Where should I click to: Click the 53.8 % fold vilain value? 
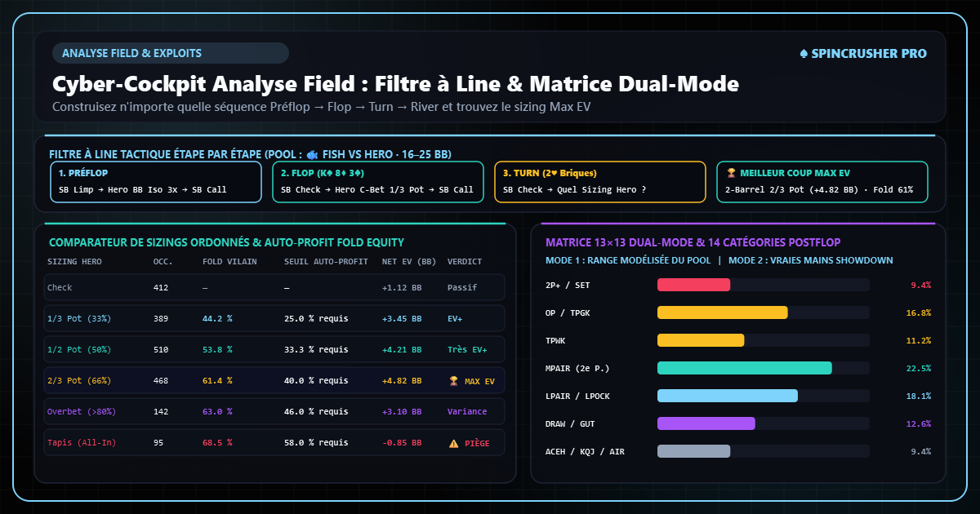(217, 350)
